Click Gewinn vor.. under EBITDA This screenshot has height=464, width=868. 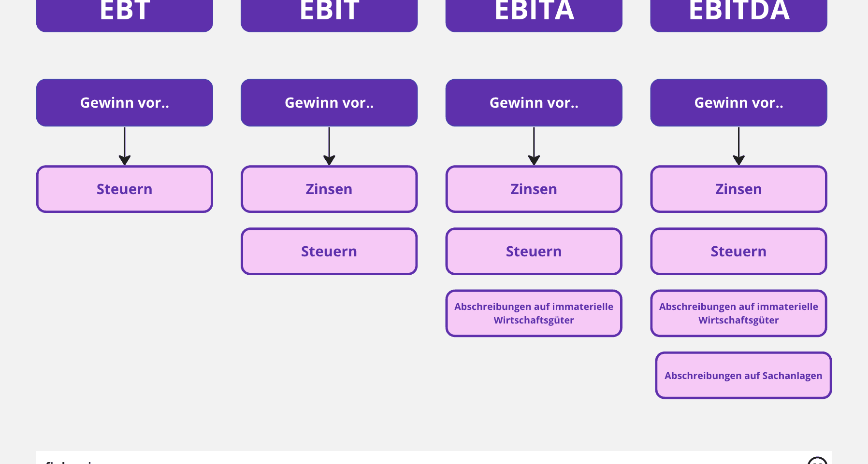tap(738, 103)
